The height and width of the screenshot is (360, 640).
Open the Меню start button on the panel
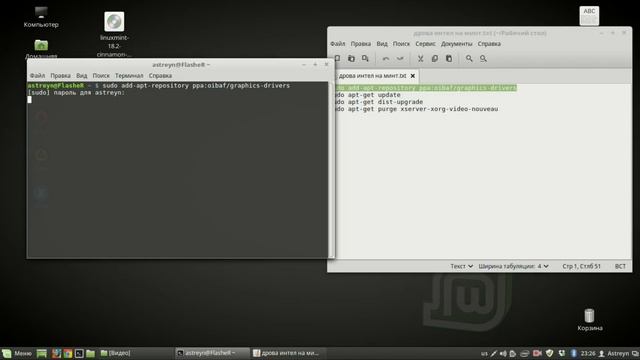[x=17, y=353]
